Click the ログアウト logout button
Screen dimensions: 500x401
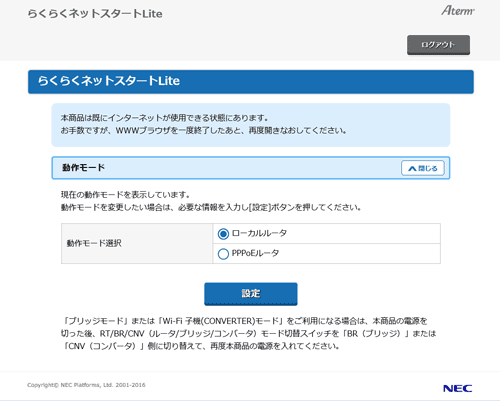[438, 45]
